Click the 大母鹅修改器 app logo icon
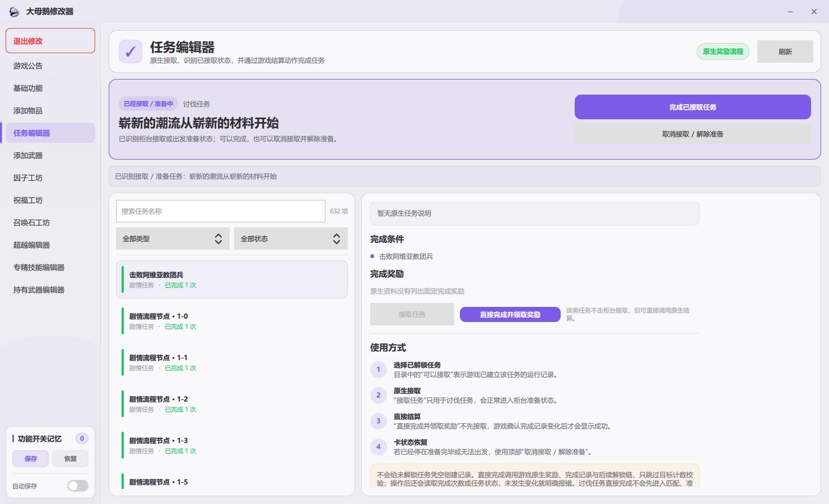The height and width of the screenshot is (504, 829). tap(14, 11)
